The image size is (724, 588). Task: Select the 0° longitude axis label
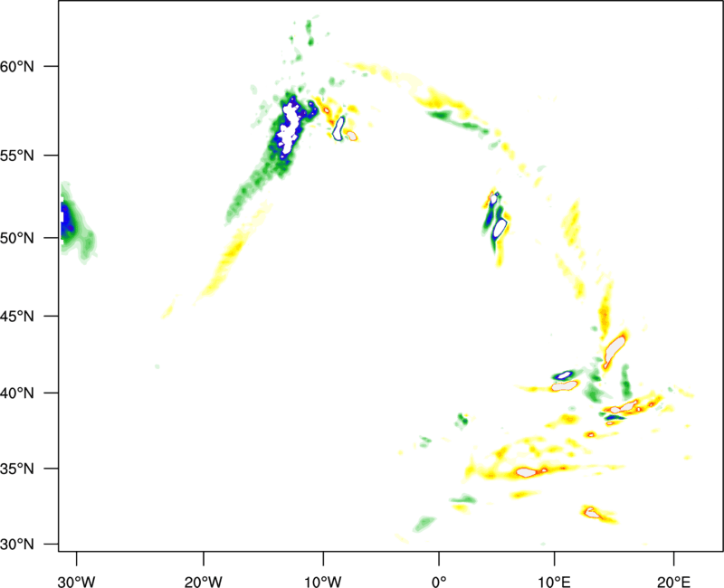(x=439, y=582)
